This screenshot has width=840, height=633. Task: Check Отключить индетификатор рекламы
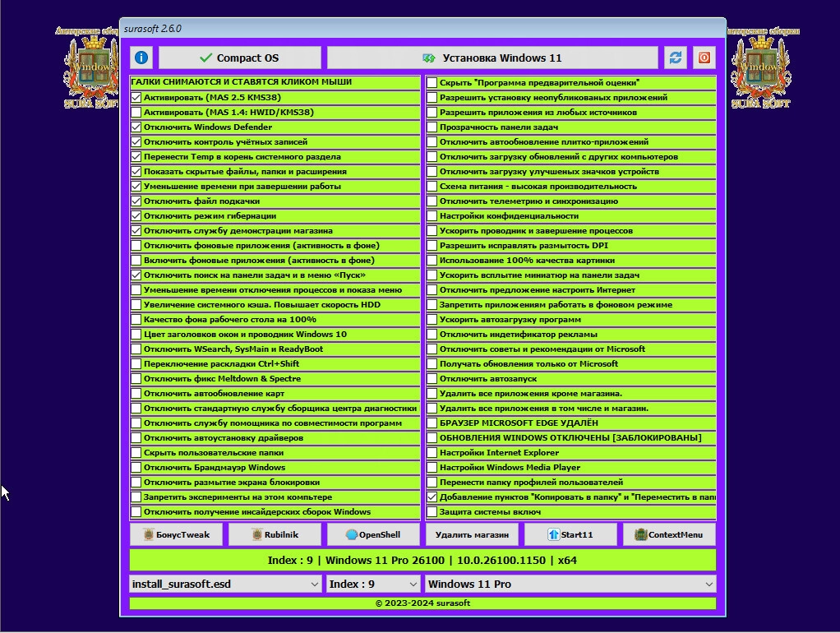click(432, 335)
